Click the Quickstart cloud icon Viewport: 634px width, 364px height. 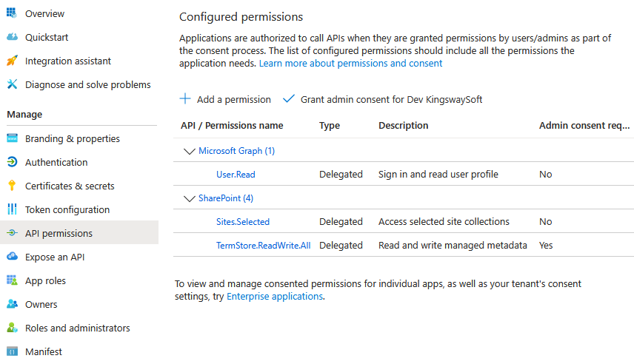[x=12, y=37]
